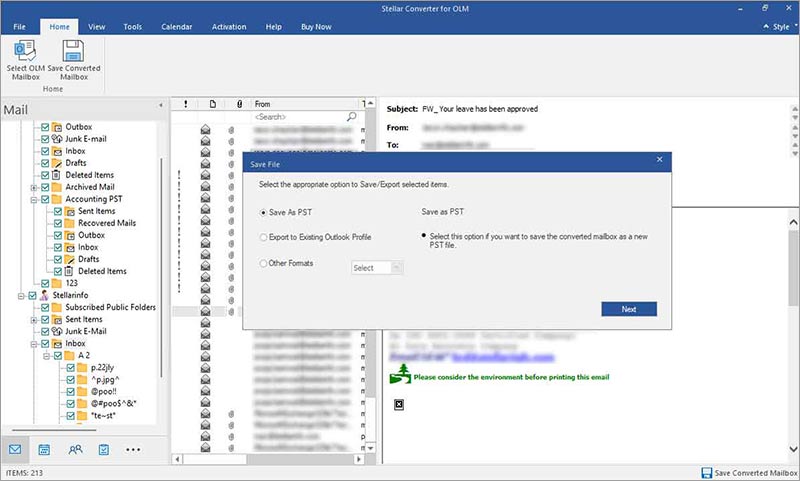The height and width of the screenshot is (481, 800).
Task: Click the Deleted Items trash icon under Drafts
Action: [57, 175]
